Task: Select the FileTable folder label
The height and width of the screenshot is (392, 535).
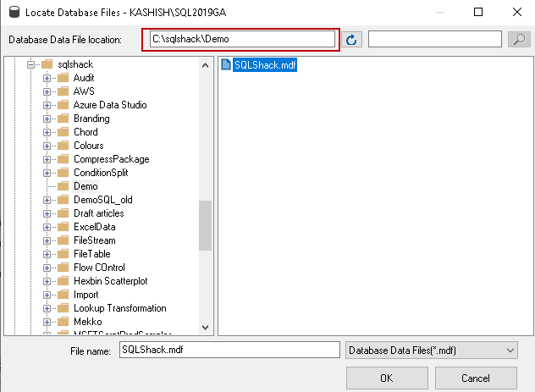Action: coord(92,254)
